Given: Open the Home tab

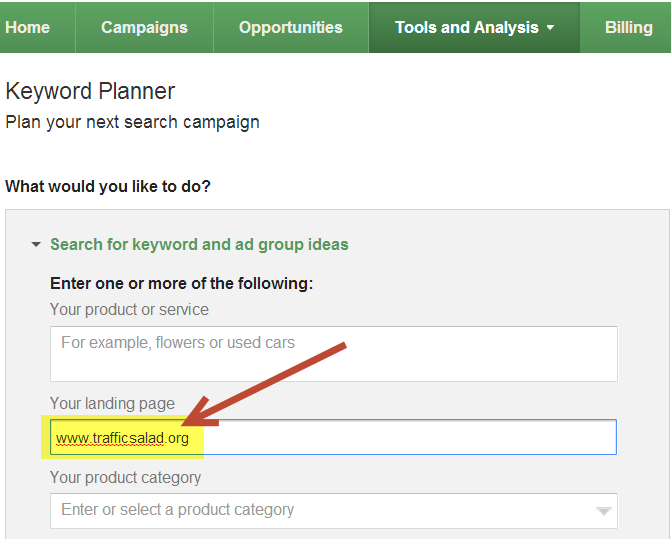Looking at the screenshot, I should coord(28,27).
